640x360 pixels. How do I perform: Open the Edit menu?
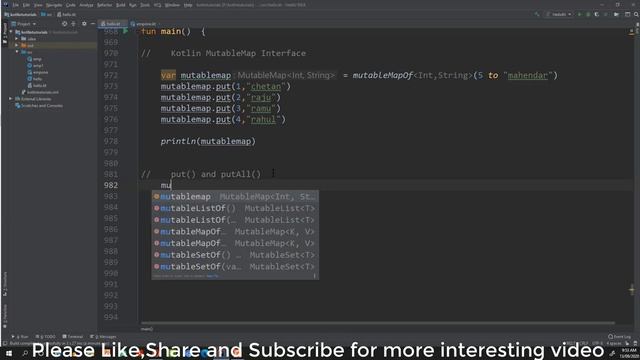pyautogui.click(x=26, y=5)
